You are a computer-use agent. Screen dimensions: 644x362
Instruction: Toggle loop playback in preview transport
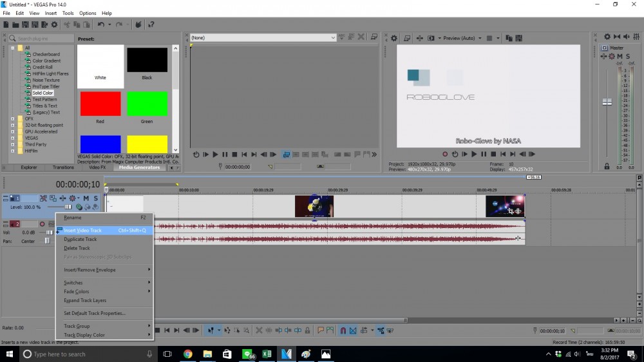(x=455, y=154)
